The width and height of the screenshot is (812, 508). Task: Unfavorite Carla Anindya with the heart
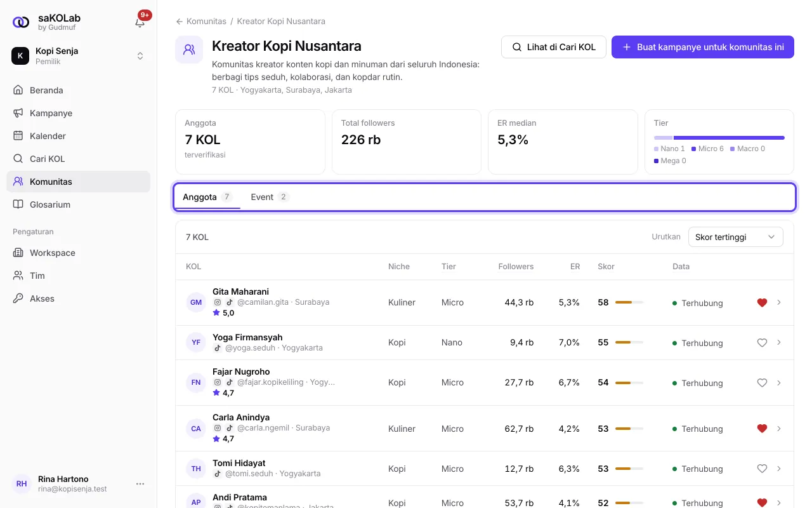pyautogui.click(x=763, y=429)
